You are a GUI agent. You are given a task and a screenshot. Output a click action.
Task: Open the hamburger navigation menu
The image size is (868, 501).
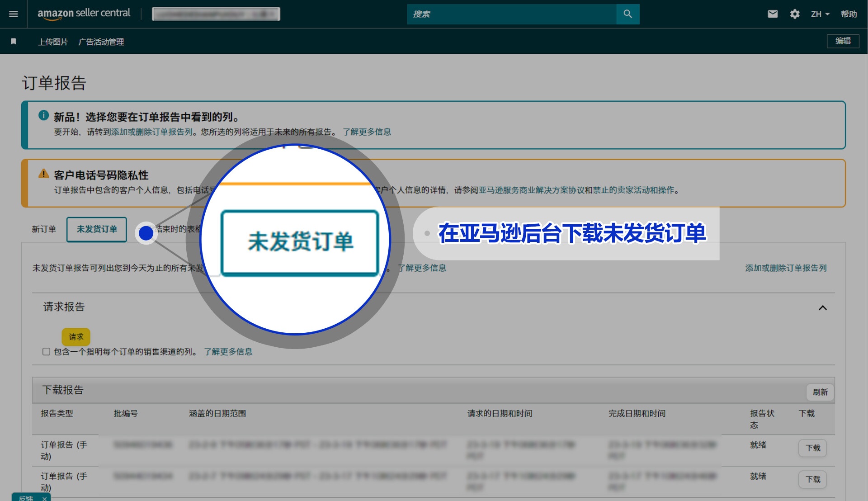[14, 14]
